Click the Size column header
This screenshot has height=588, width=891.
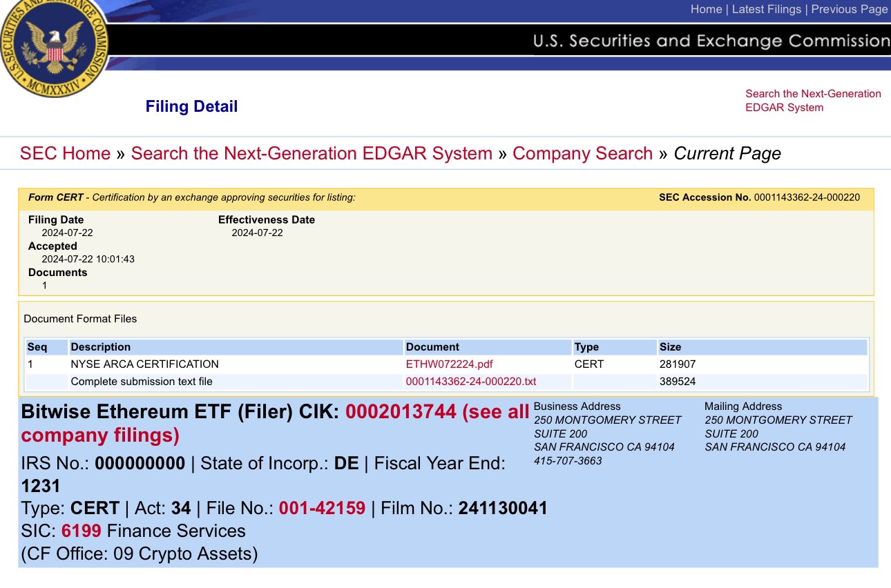(670, 347)
